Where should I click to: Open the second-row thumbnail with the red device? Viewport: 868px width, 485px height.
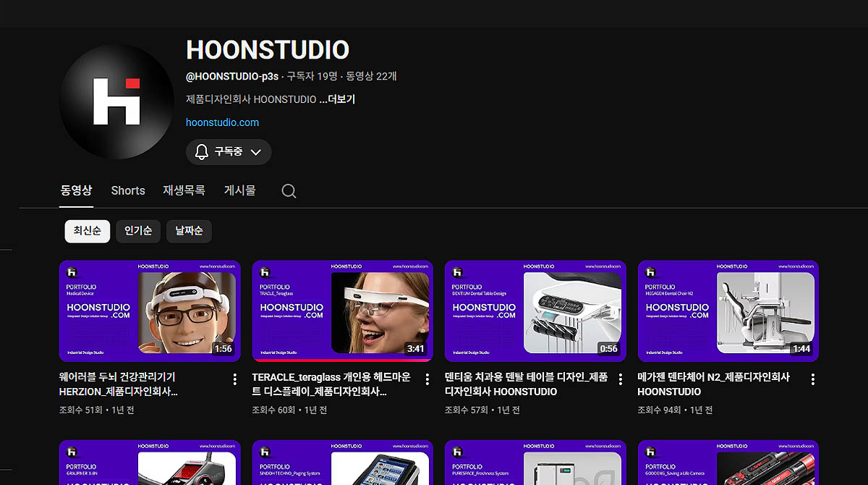click(149, 463)
